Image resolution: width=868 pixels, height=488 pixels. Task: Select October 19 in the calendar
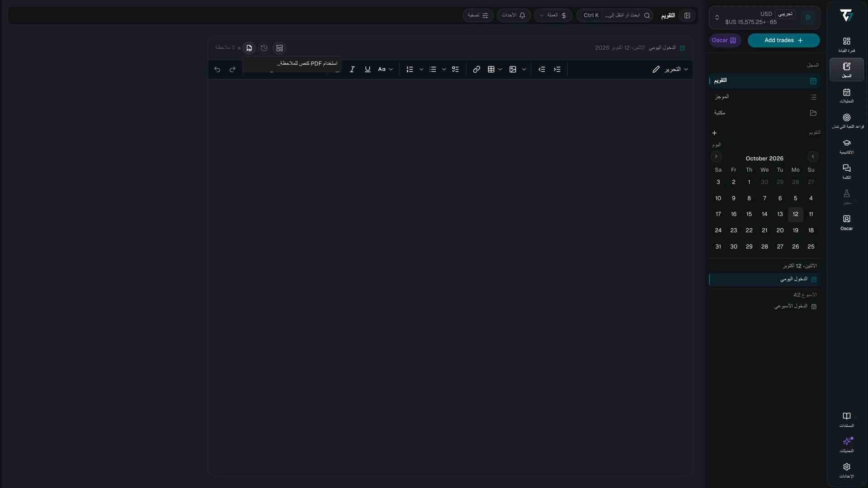(x=795, y=230)
